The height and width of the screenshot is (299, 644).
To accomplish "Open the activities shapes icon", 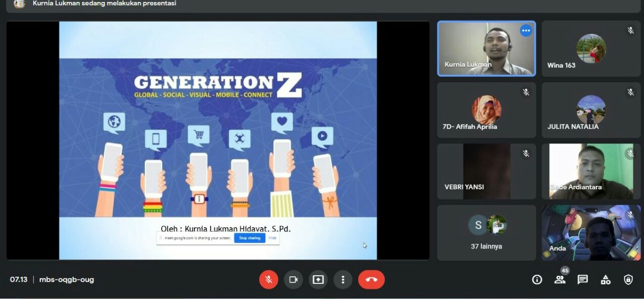I will tap(606, 279).
